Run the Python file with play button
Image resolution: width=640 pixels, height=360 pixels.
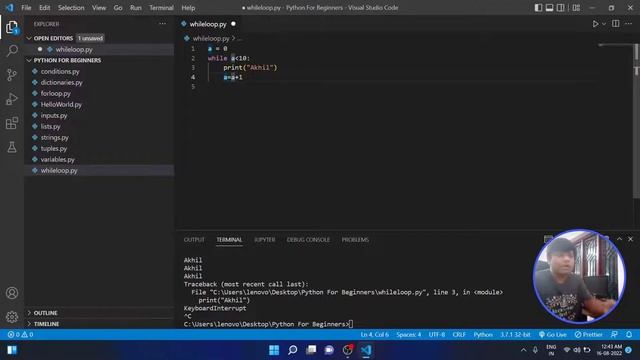(x=595, y=24)
